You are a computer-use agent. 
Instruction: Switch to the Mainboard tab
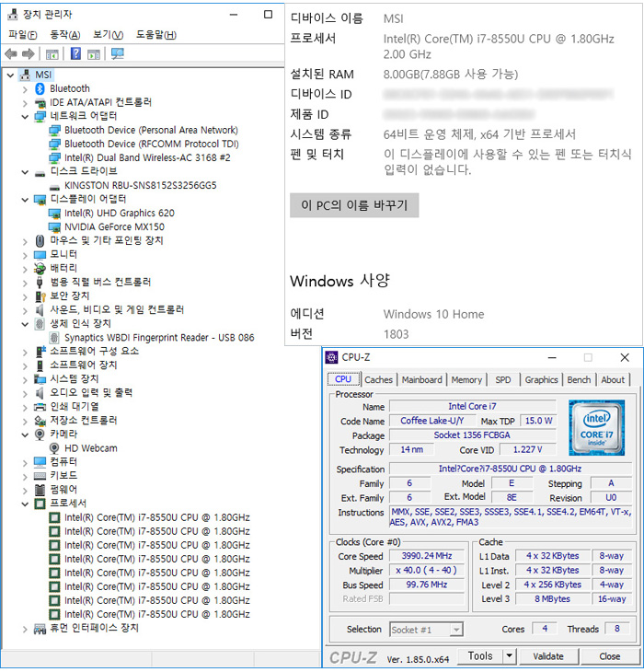click(x=421, y=379)
